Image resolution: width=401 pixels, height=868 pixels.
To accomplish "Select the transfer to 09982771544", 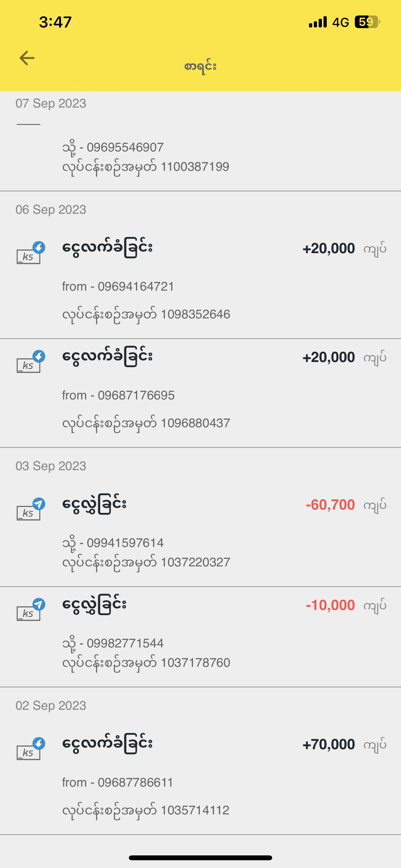I will pos(113,643).
